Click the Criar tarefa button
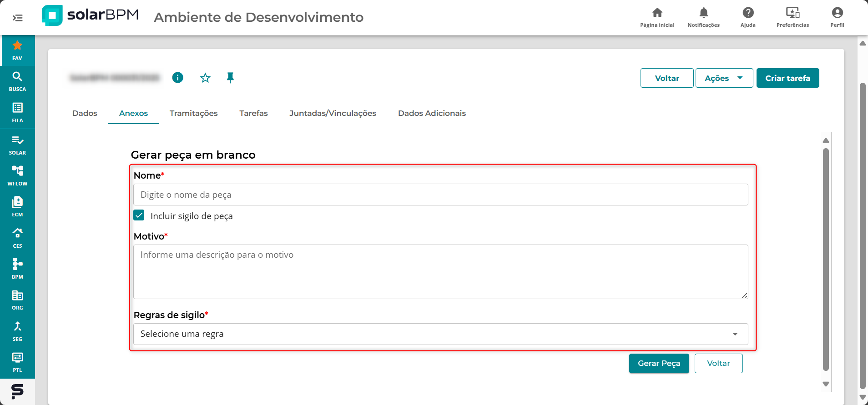The image size is (868, 405). pyautogui.click(x=787, y=78)
